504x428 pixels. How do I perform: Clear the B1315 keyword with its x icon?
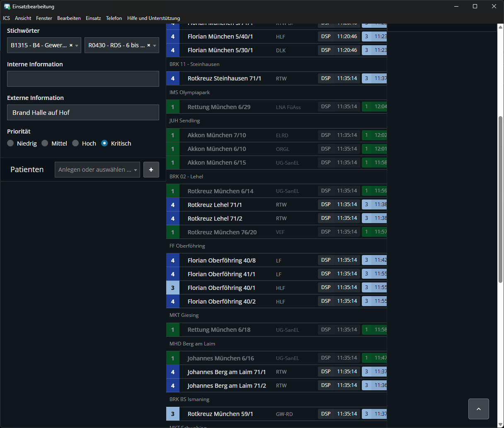pos(71,45)
